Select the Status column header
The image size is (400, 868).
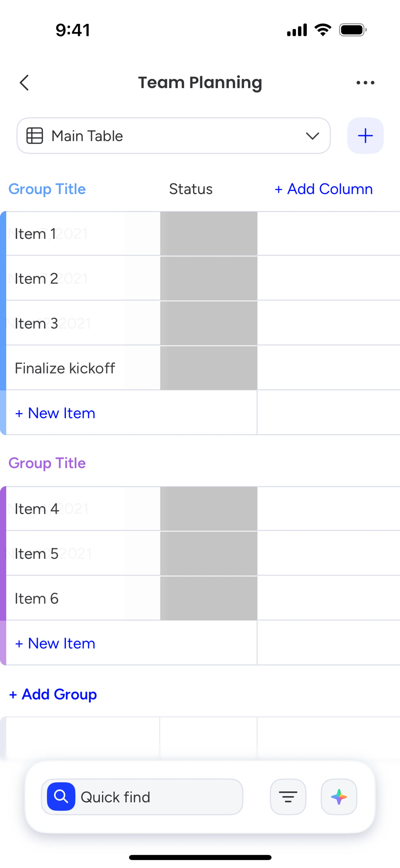[x=191, y=189]
